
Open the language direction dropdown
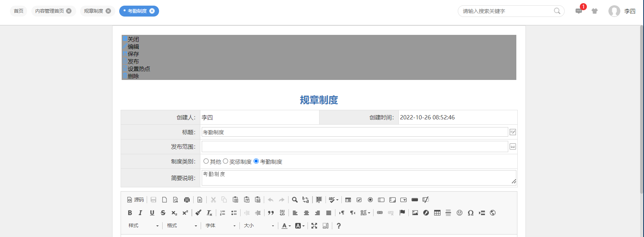tap(365, 213)
